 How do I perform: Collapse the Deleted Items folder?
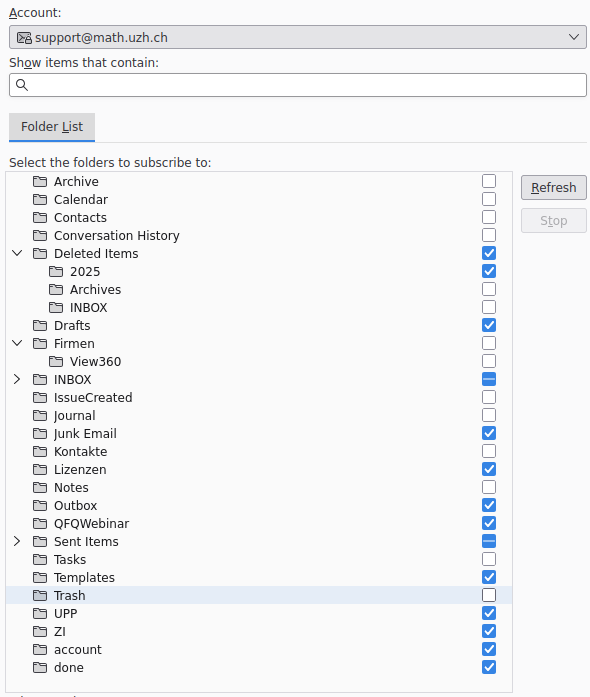point(17,253)
